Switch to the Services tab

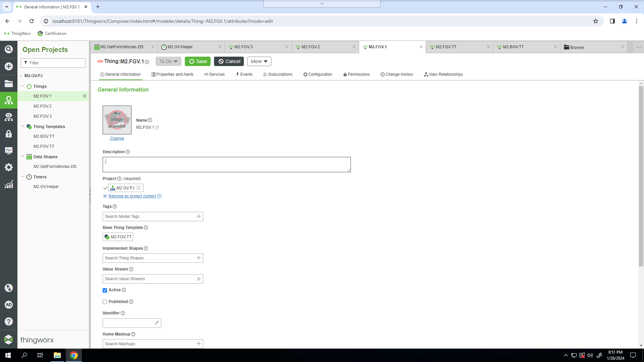click(214, 74)
